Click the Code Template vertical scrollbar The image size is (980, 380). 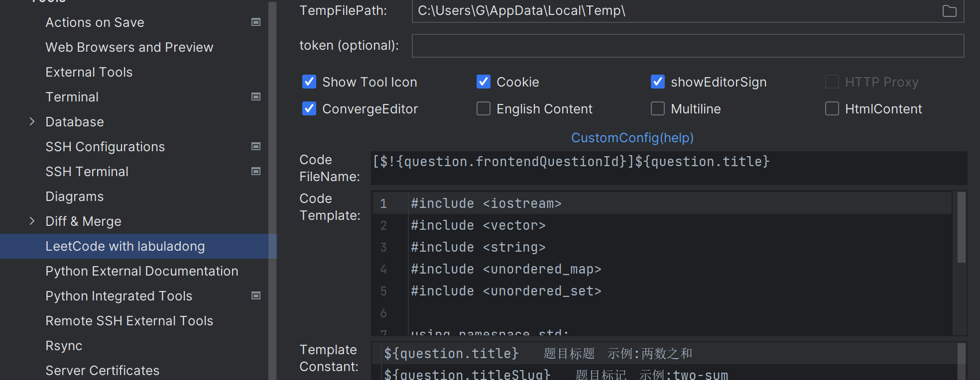click(961, 227)
